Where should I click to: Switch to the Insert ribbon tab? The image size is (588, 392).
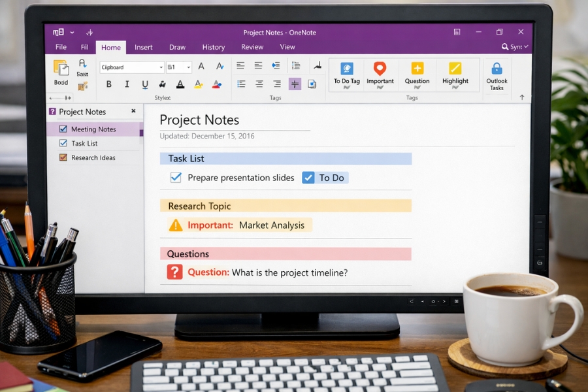coord(143,47)
